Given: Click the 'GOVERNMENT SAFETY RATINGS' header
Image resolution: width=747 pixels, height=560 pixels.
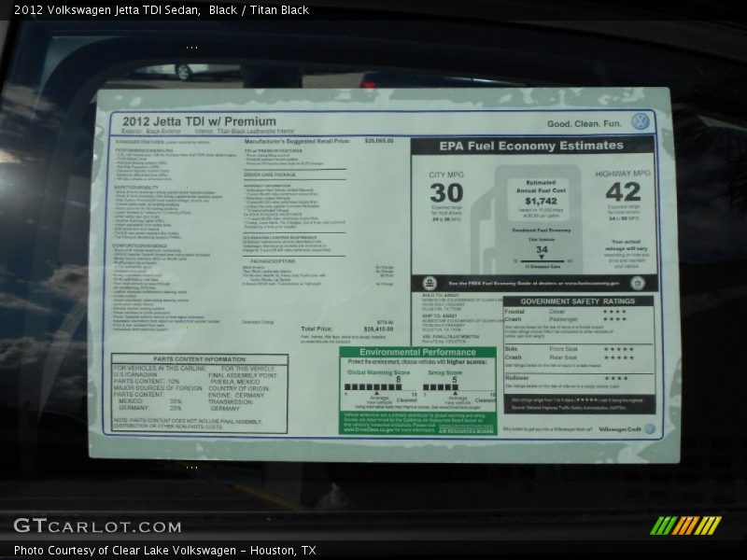Looking at the screenshot, I should [x=577, y=301].
